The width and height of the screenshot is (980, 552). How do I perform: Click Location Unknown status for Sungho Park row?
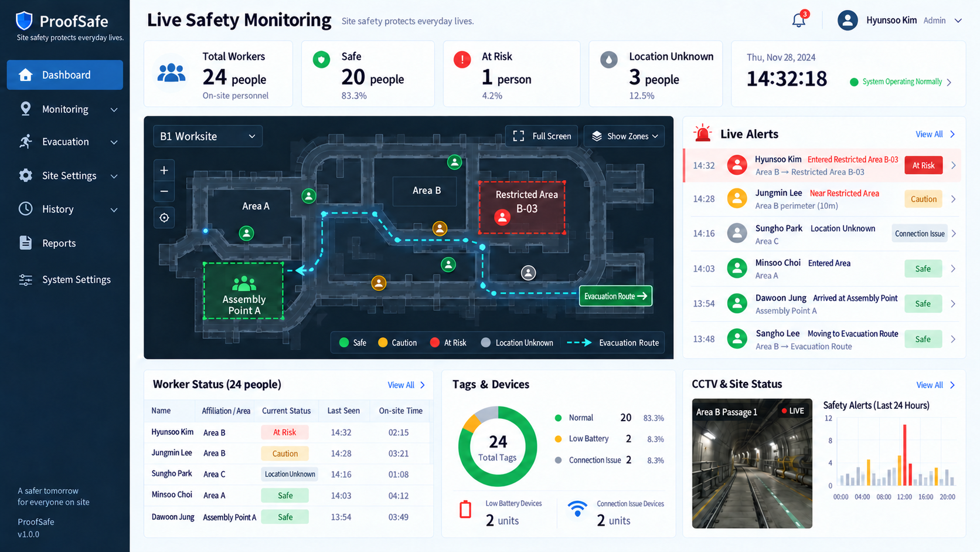tap(290, 474)
